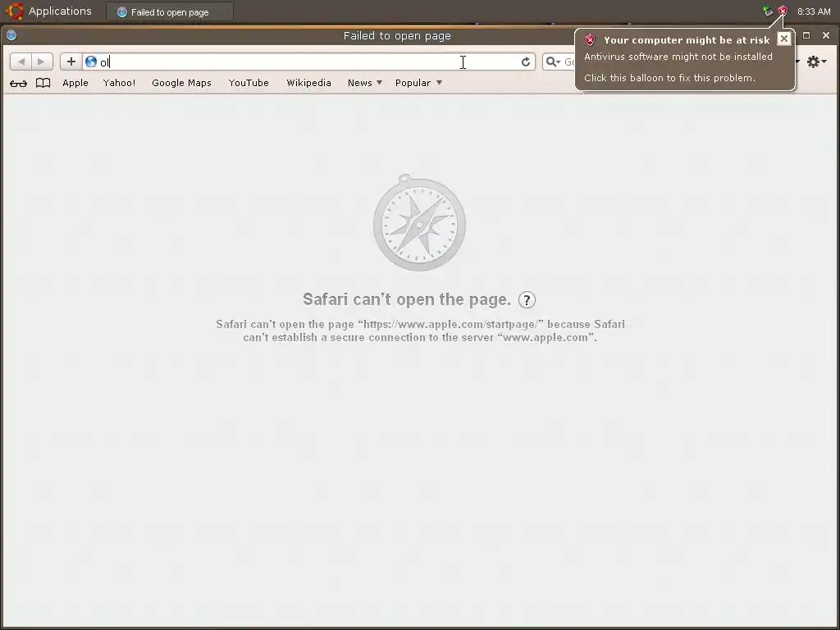Click the 8:33 AM clock
The height and width of the screenshot is (630, 840).
[814, 11]
